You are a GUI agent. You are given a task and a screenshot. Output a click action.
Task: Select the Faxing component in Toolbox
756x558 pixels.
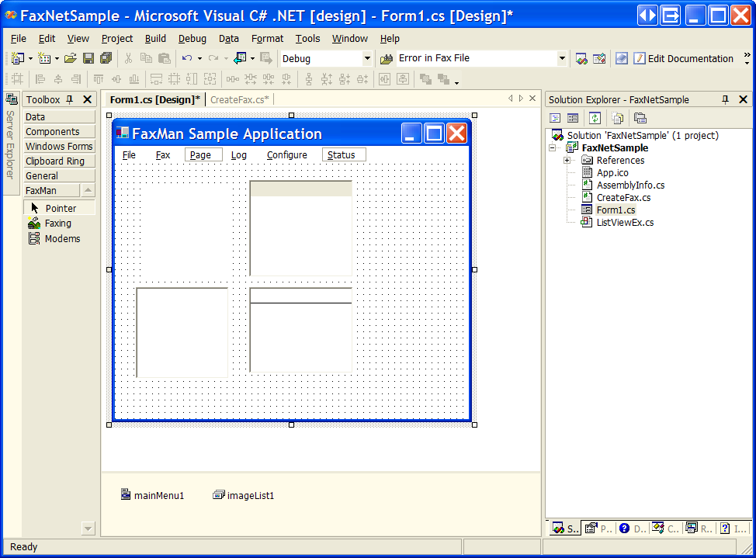pos(59,224)
